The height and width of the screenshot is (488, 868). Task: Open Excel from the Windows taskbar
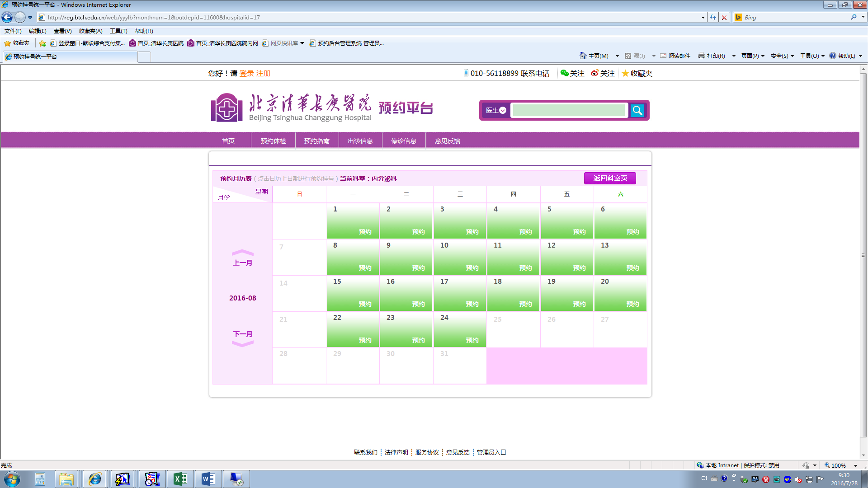click(180, 479)
